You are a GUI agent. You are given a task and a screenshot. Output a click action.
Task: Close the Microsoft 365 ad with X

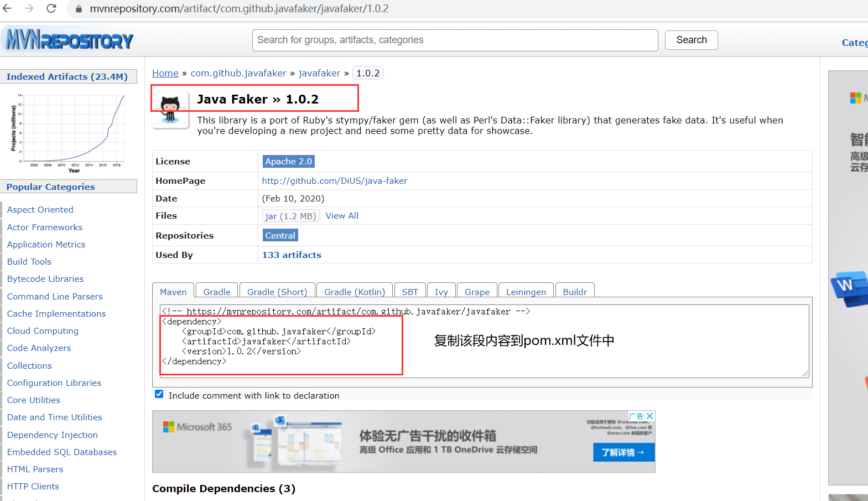tap(650, 416)
